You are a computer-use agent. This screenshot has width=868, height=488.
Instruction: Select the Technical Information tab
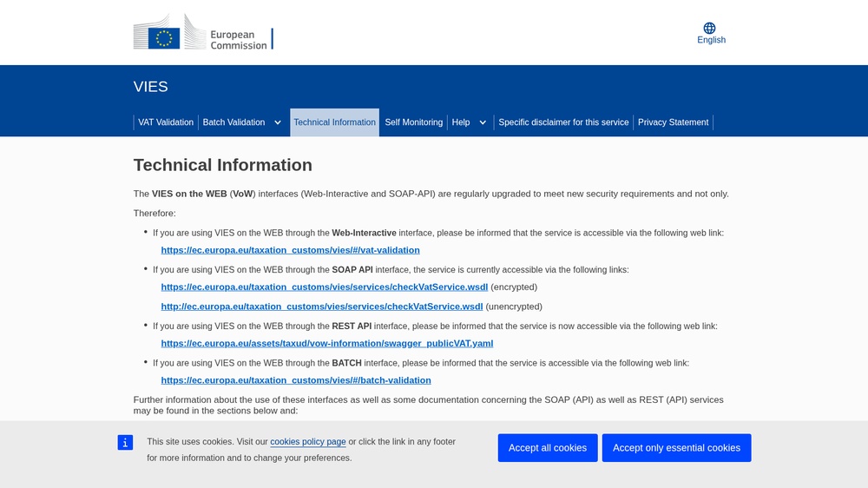[x=334, y=122]
